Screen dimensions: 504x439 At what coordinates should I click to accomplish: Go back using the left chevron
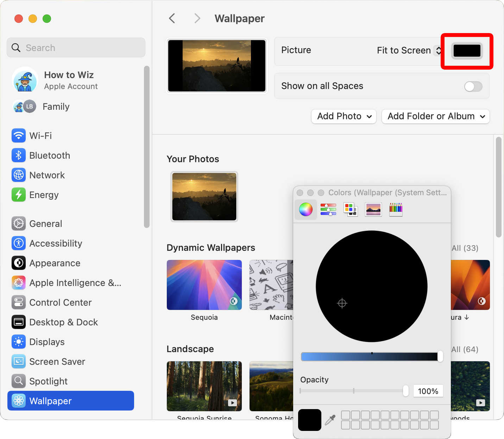pos(172,18)
